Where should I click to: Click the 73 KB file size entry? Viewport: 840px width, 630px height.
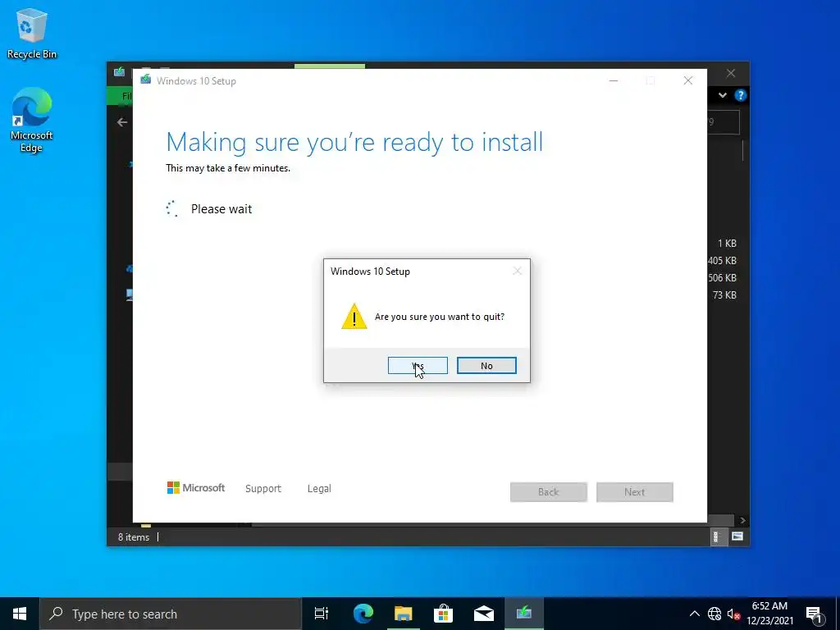[x=724, y=295]
